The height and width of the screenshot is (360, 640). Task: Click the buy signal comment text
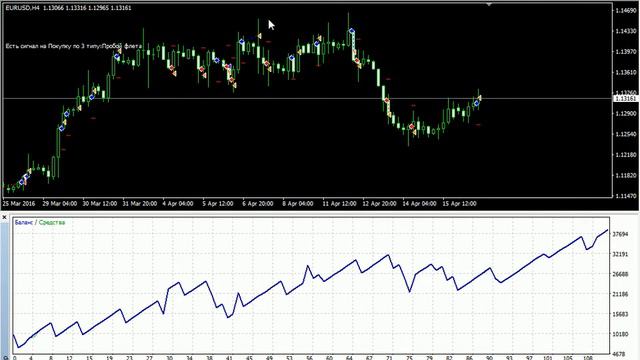pyautogui.click(x=74, y=46)
